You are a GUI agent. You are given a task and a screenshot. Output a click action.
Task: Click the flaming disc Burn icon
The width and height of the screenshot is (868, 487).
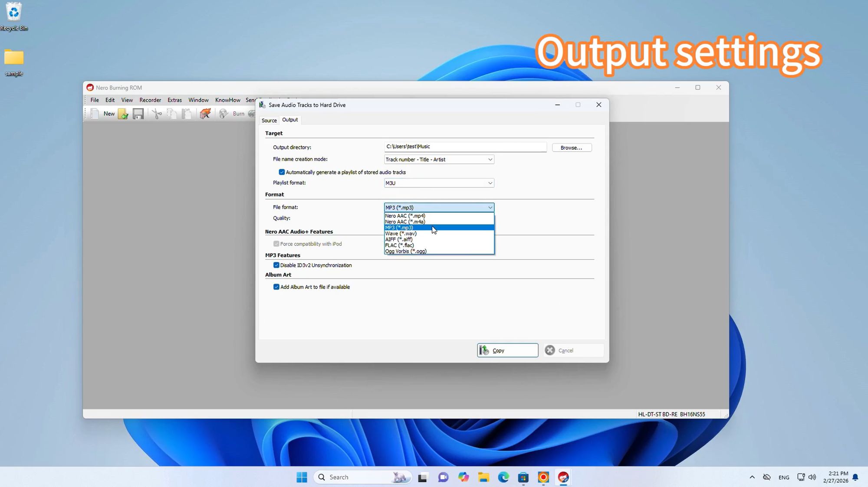coord(205,114)
